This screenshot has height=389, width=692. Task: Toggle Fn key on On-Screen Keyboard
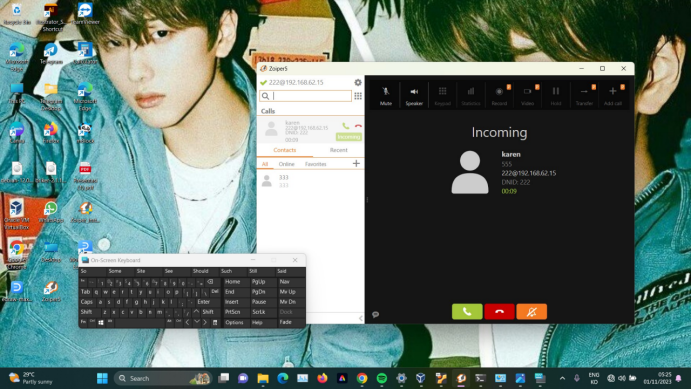83,322
